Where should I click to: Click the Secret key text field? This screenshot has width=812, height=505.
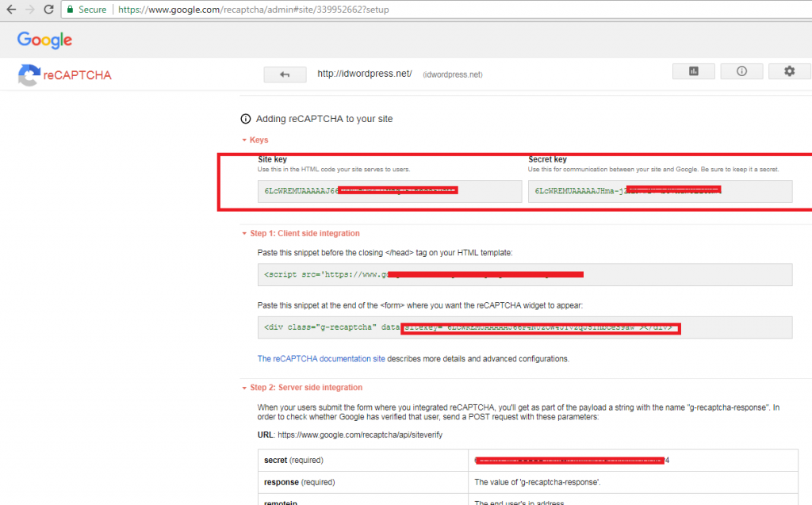tap(660, 191)
